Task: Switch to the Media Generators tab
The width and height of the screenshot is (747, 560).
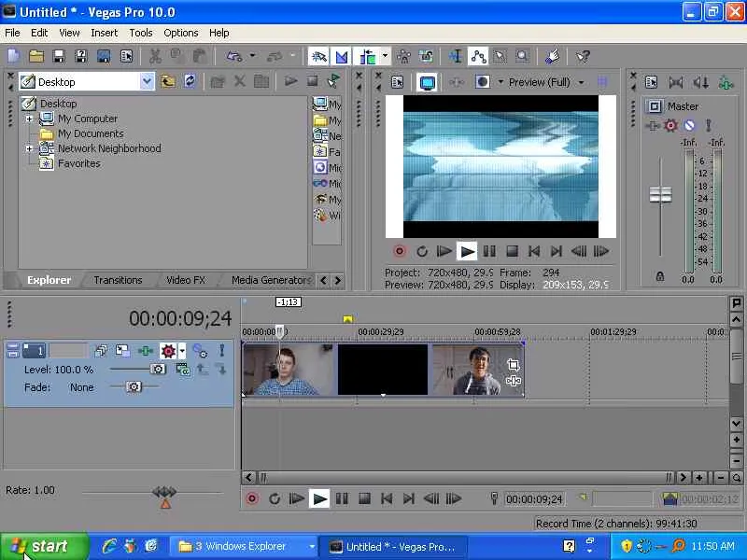Action: click(x=271, y=280)
